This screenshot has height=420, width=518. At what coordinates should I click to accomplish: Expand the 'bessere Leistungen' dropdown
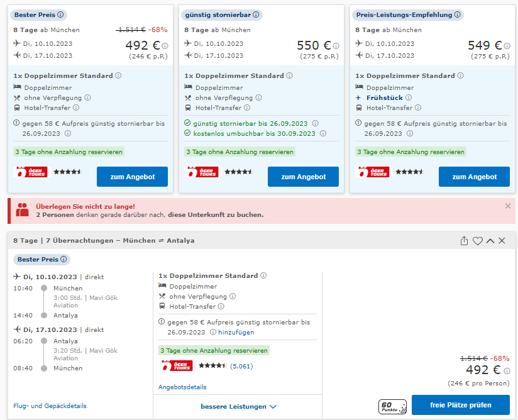pos(238,407)
